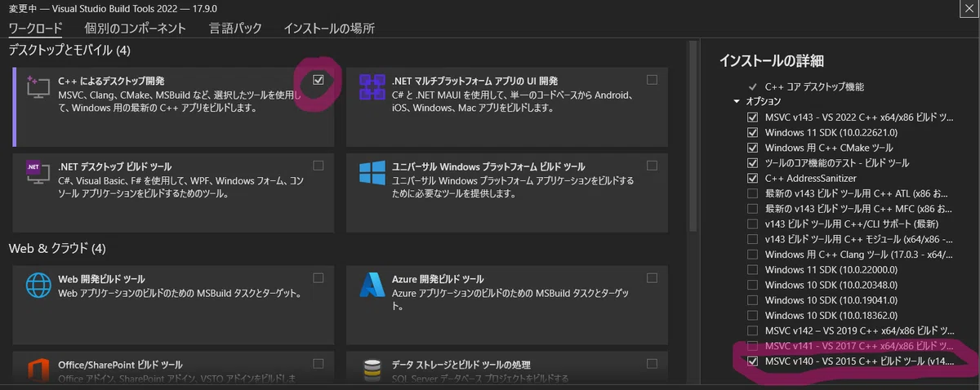
Task: Check the v143 C++ MFC option
Action: [752, 209]
